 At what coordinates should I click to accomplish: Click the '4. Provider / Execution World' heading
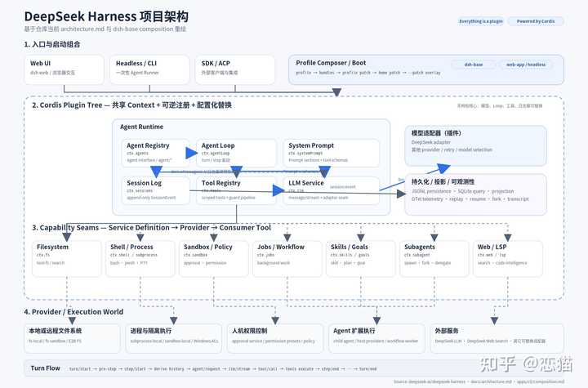point(73,312)
